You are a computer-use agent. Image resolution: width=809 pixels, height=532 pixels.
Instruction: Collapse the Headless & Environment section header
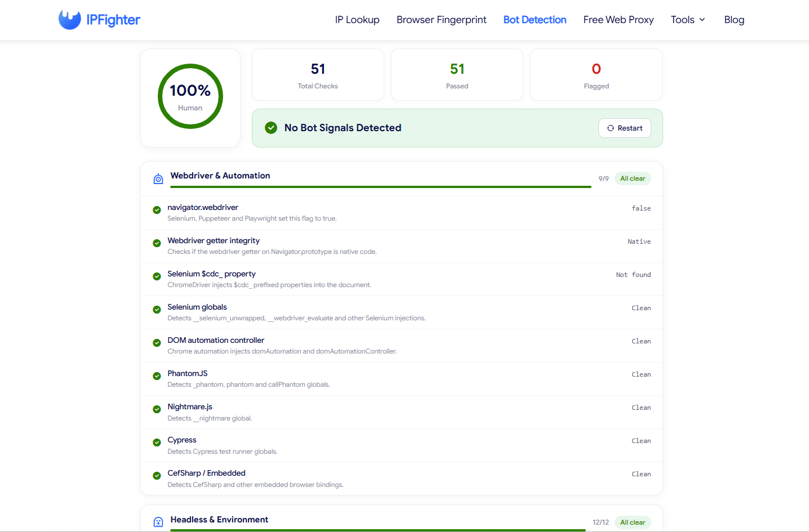pyautogui.click(x=402, y=520)
